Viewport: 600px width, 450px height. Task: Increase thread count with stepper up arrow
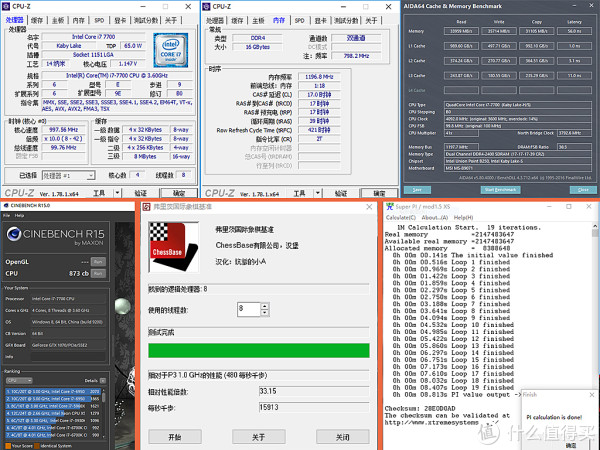pos(264,306)
